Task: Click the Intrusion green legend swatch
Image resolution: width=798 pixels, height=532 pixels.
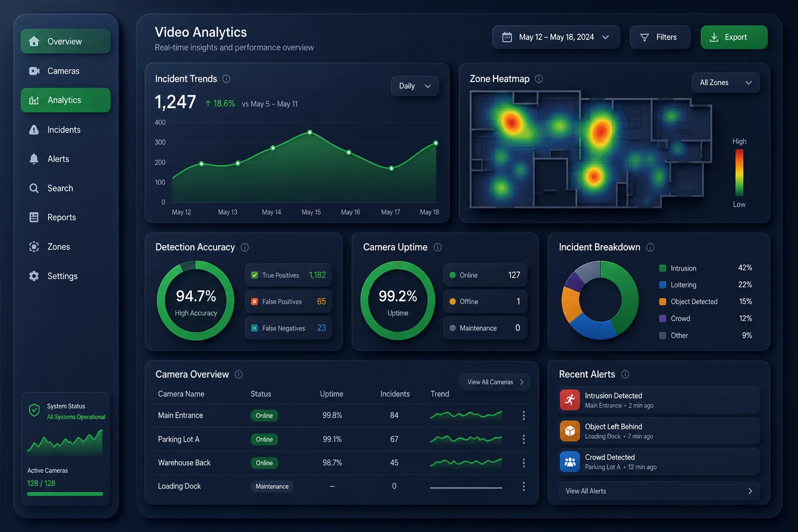Action: 662,269
